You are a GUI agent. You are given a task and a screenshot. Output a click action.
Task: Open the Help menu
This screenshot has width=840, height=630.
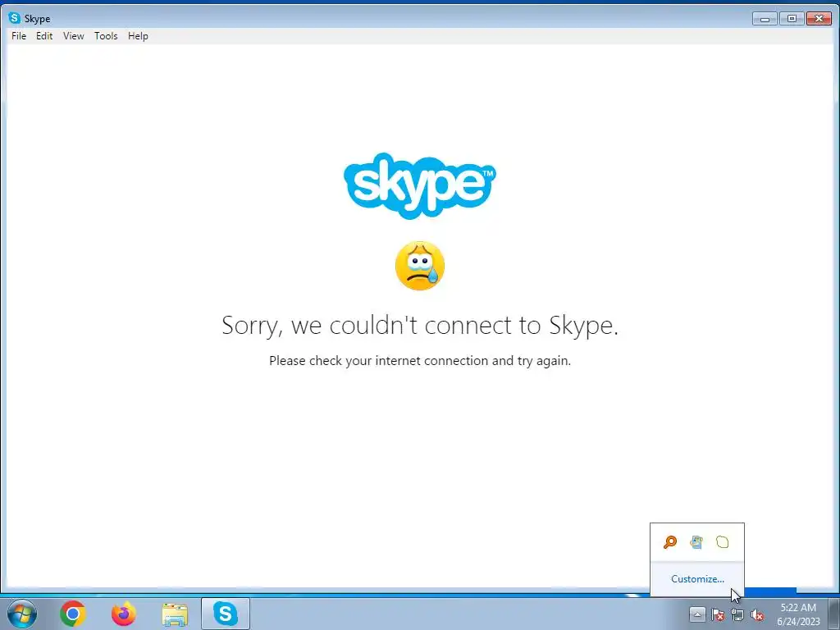tap(138, 36)
